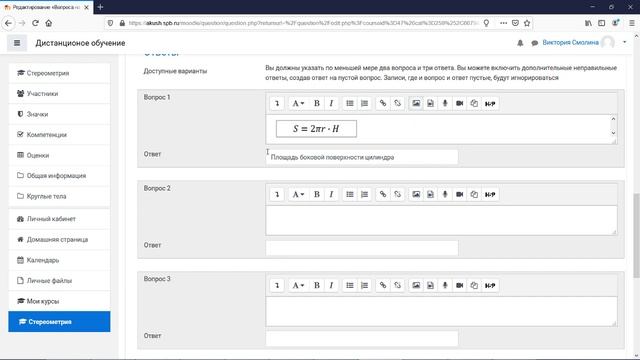Go to Домашняя страница

pos(59,240)
